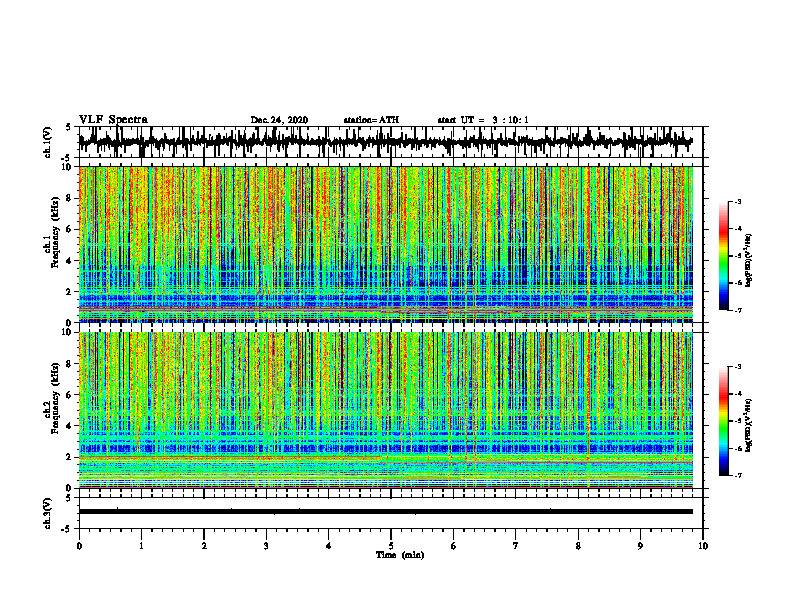Click the ch.1 spectrogram color scale bar
792x612 pixels.
pos(724,256)
